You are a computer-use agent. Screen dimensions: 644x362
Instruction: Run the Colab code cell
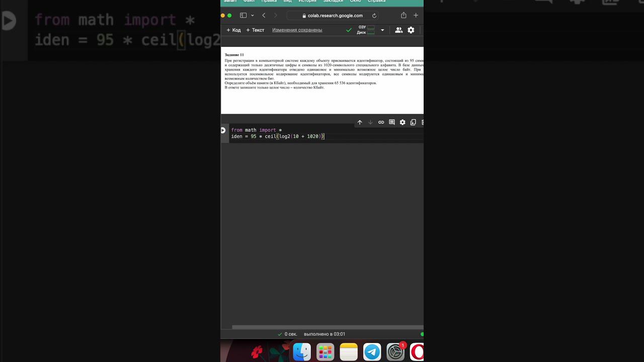point(223,130)
